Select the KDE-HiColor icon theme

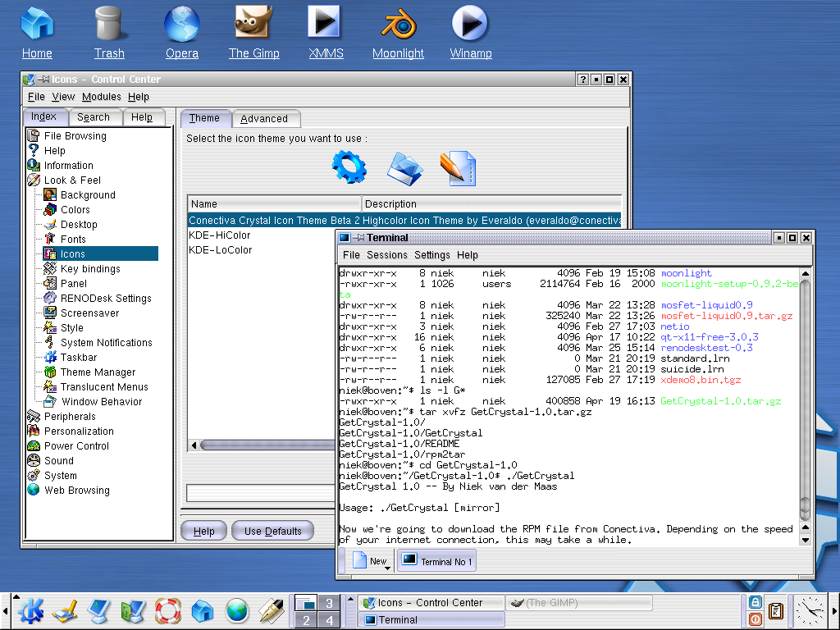tap(219, 235)
